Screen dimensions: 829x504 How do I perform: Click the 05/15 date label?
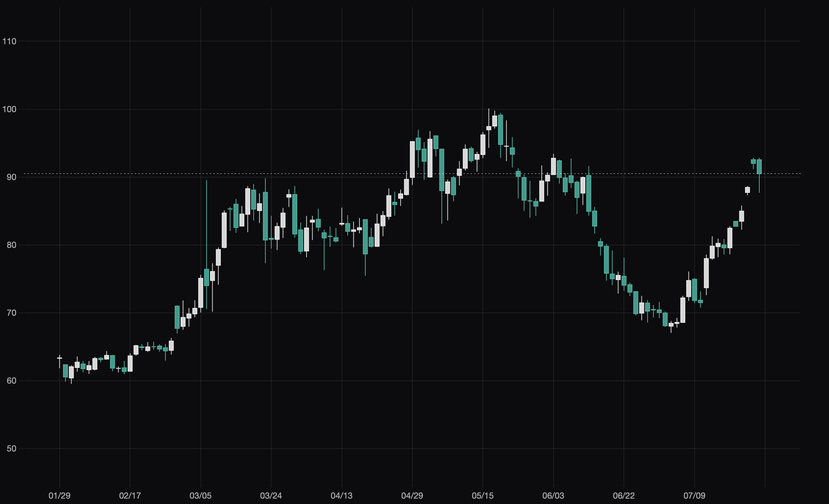[483, 496]
